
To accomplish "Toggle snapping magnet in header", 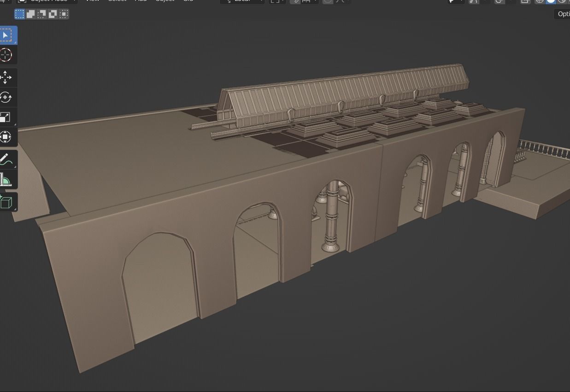I will pyautogui.click(x=295, y=1).
